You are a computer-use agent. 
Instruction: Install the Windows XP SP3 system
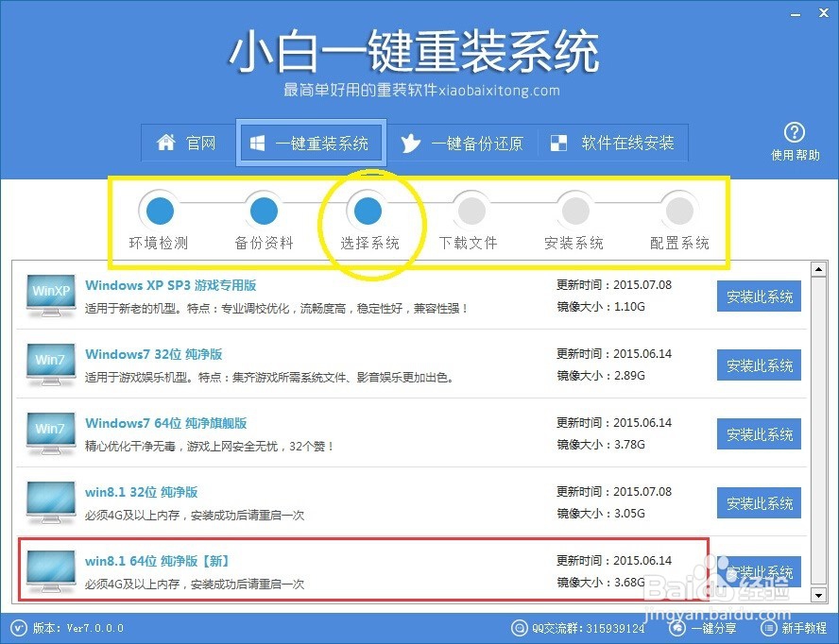pos(759,297)
